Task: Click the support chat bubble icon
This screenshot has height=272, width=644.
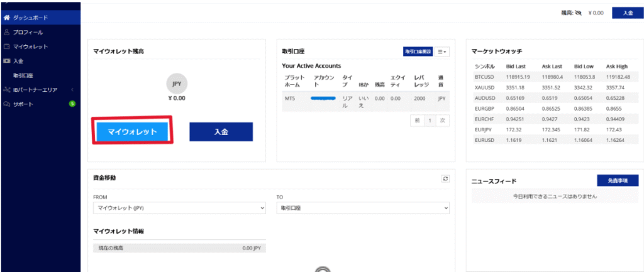Action: (7, 104)
